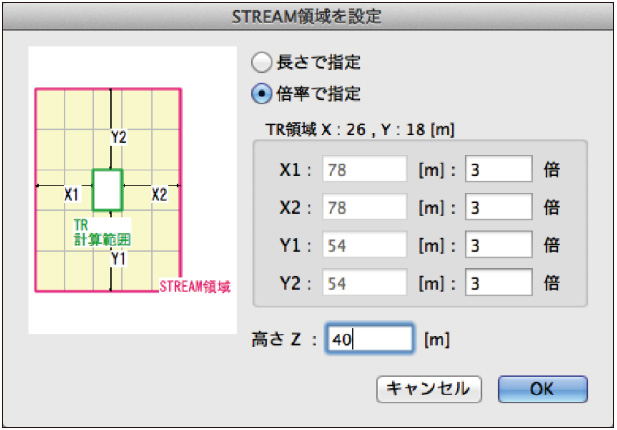Screen dimensions: 617x430
Task: Focus the Y1 multiplier (倍) field
Action: [x=497, y=246]
